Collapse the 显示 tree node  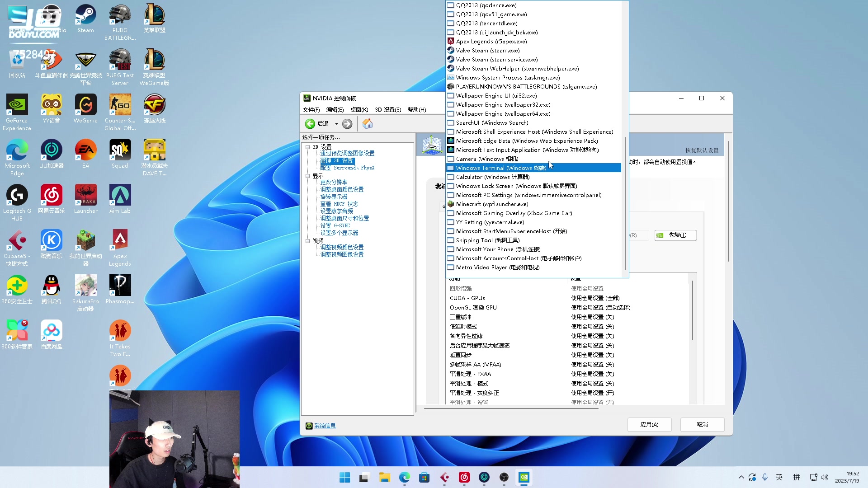point(308,176)
